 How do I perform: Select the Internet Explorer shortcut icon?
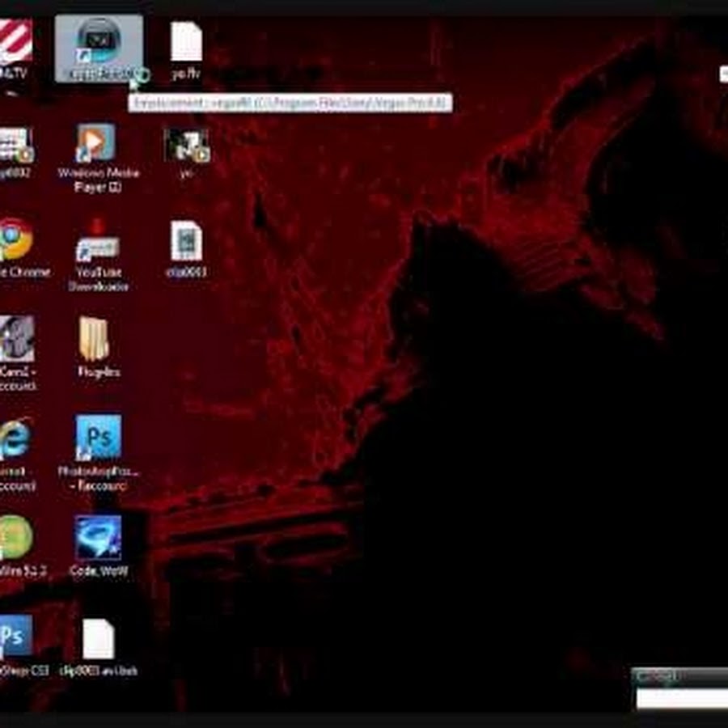point(15,438)
